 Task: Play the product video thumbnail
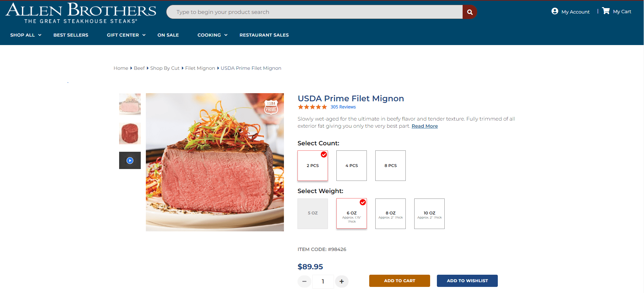pos(130,161)
